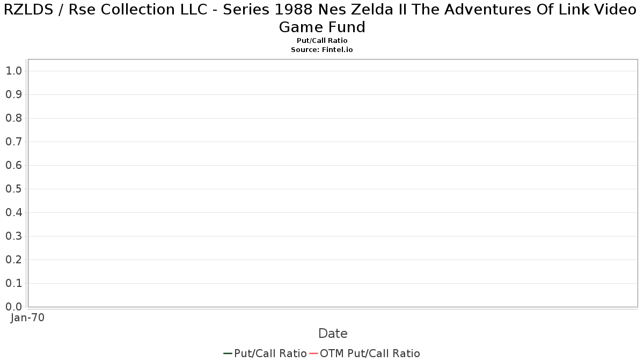Select the 0.2 y-axis tick label
The width and height of the screenshot is (644, 362).
pos(13,260)
